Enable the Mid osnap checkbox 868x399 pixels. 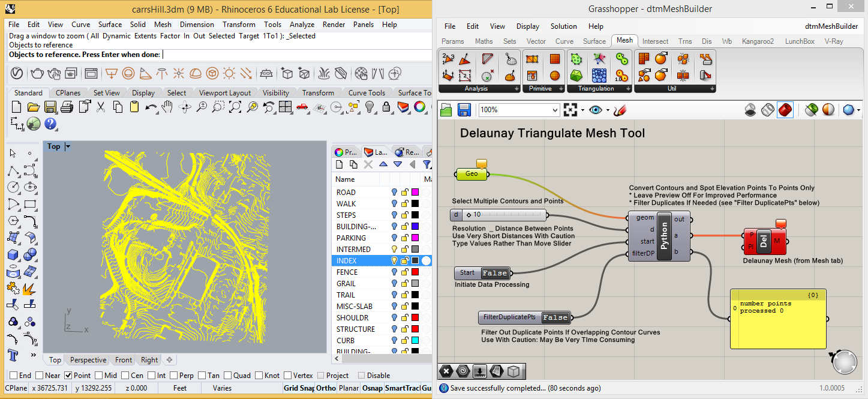(98, 376)
